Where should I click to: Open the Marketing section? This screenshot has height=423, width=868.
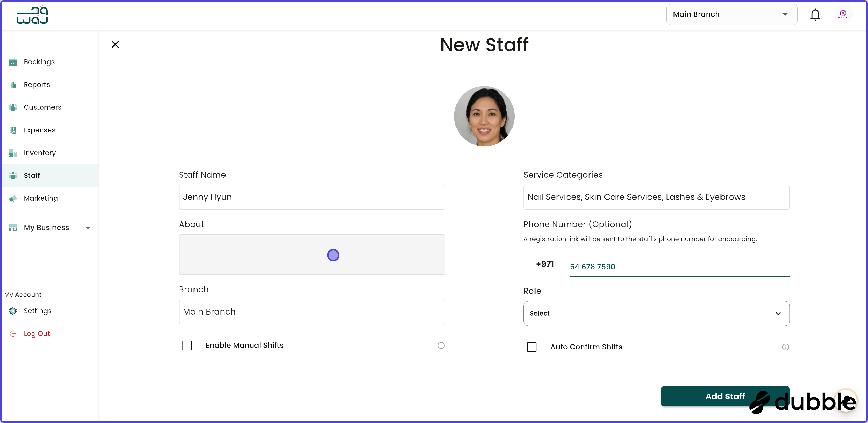pos(41,198)
